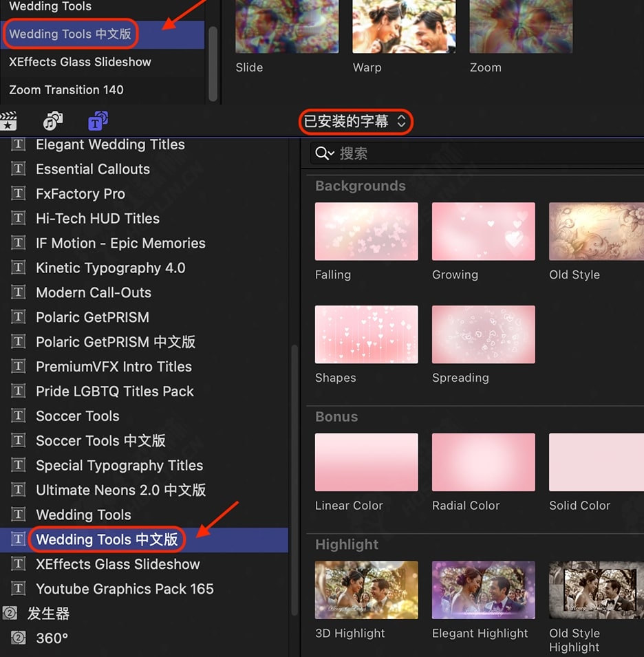644x657 pixels.
Task: Click the generator icon beside 360°
Action: point(18,638)
